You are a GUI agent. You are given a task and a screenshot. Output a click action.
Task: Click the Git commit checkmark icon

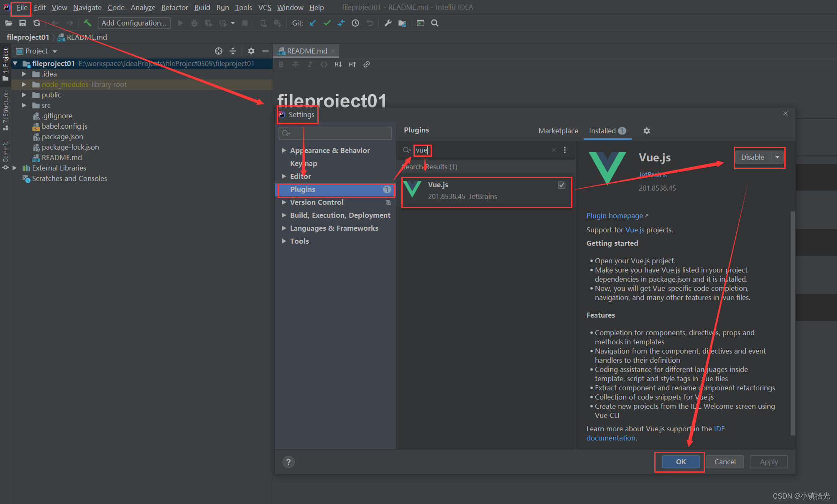[x=327, y=23]
